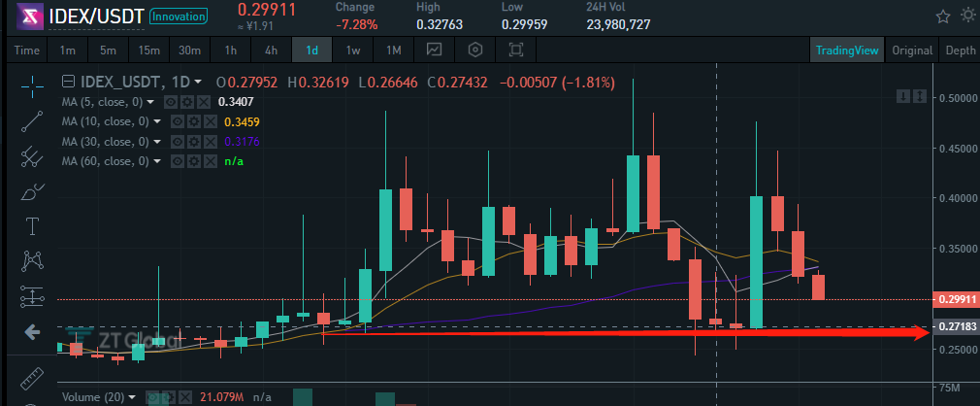Click the 0.29911 current price label on scale
Image resolution: width=980 pixels, height=406 pixels.
955,300
